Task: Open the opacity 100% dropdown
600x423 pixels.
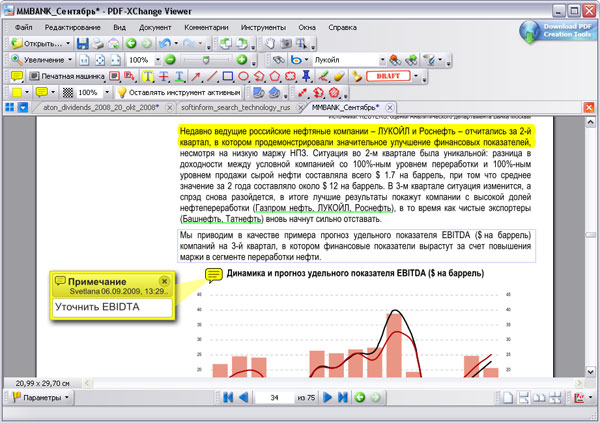Action: click(107, 92)
